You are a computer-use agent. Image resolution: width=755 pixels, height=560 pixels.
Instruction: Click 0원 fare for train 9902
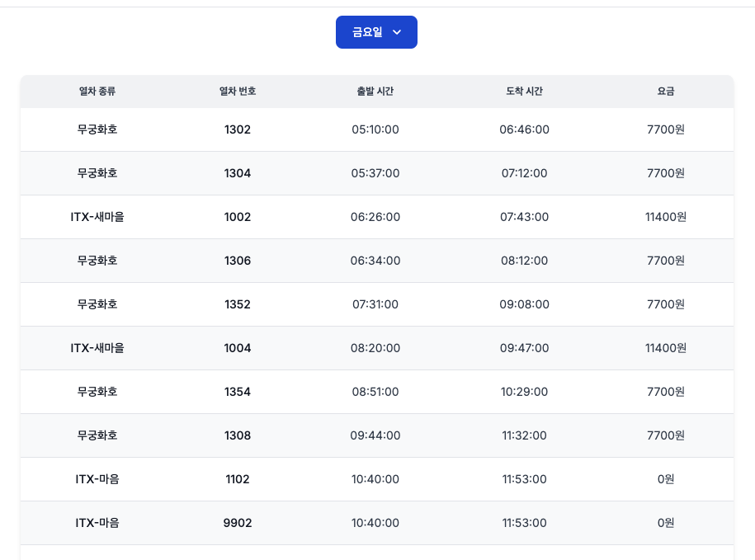pyautogui.click(x=666, y=524)
